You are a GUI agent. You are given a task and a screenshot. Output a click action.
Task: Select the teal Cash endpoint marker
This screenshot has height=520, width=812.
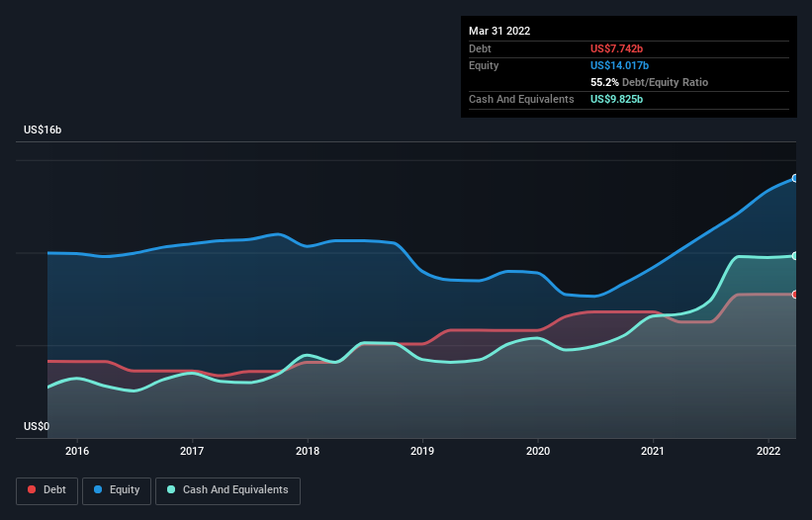pos(795,256)
